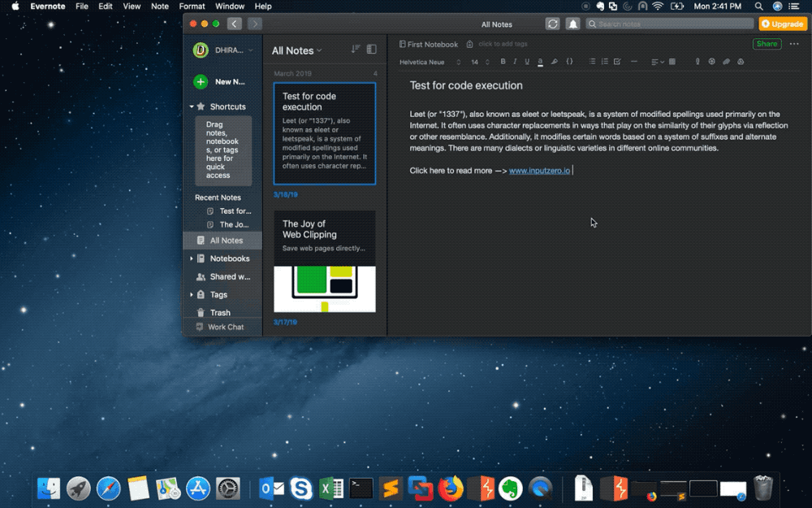The image size is (812, 508).
Task: Toggle italic formatting
Action: point(515,62)
